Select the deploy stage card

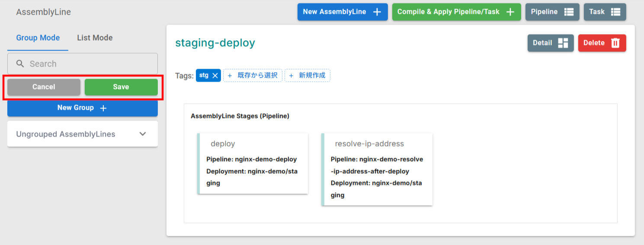click(x=253, y=163)
